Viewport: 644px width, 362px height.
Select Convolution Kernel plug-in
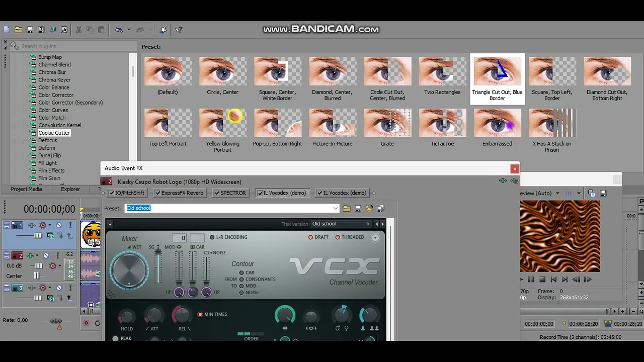59,125
